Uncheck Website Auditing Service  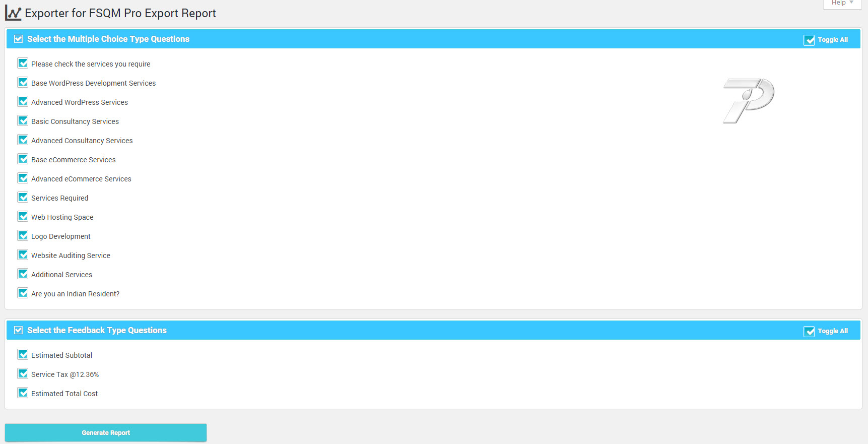[x=23, y=255]
